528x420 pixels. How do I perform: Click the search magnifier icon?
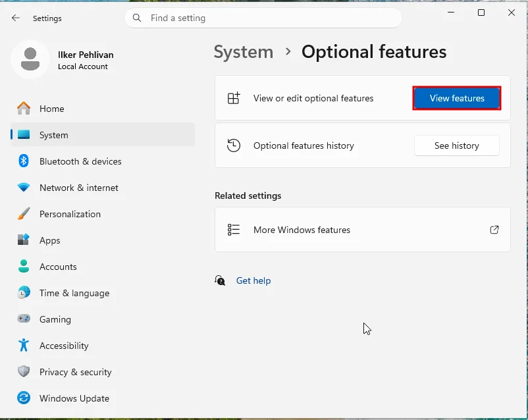137,18
